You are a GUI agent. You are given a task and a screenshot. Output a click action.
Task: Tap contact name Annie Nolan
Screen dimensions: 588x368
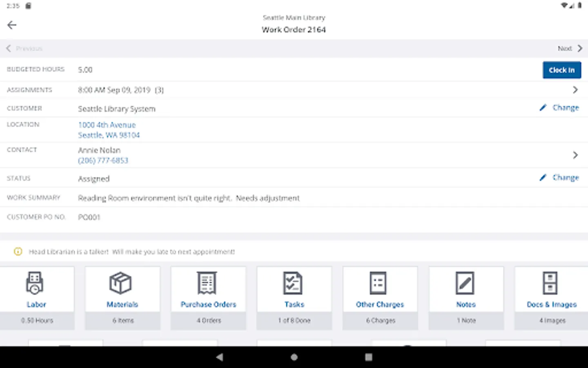click(x=99, y=150)
